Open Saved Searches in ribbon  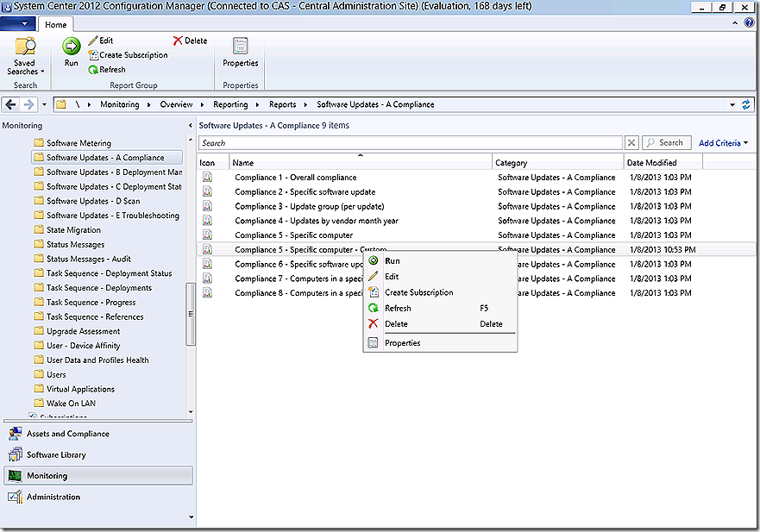pos(25,56)
